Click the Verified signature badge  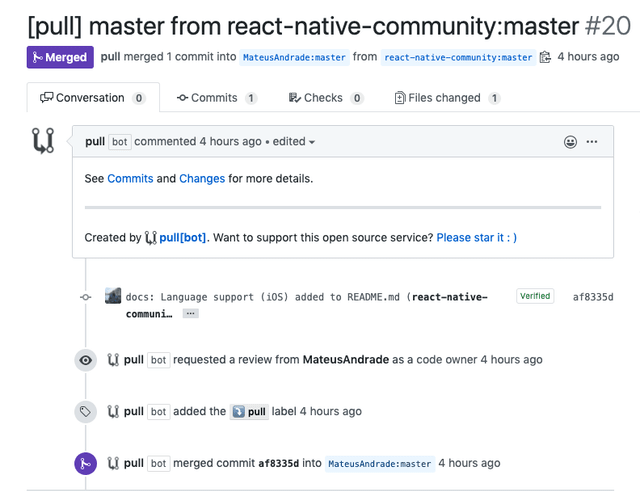[x=535, y=296]
